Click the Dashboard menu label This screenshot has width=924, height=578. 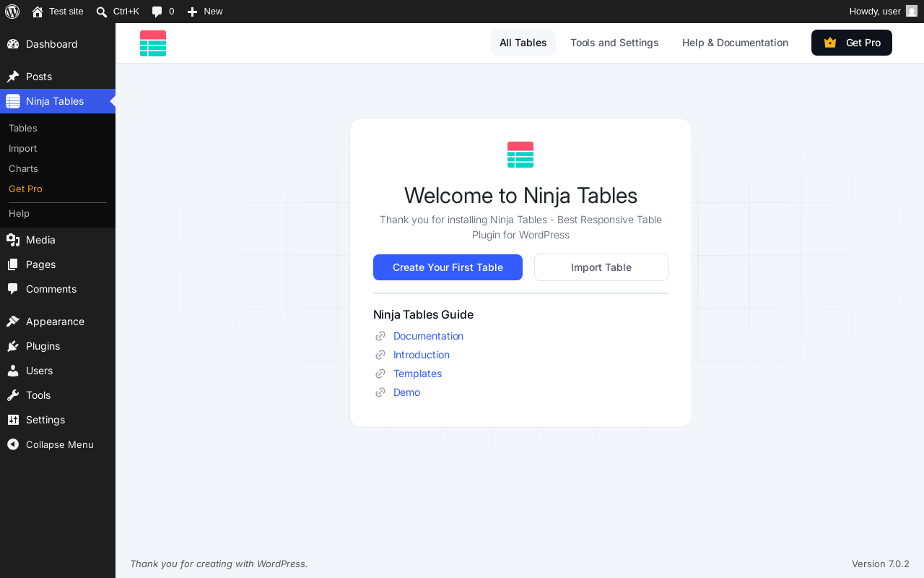[52, 44]
